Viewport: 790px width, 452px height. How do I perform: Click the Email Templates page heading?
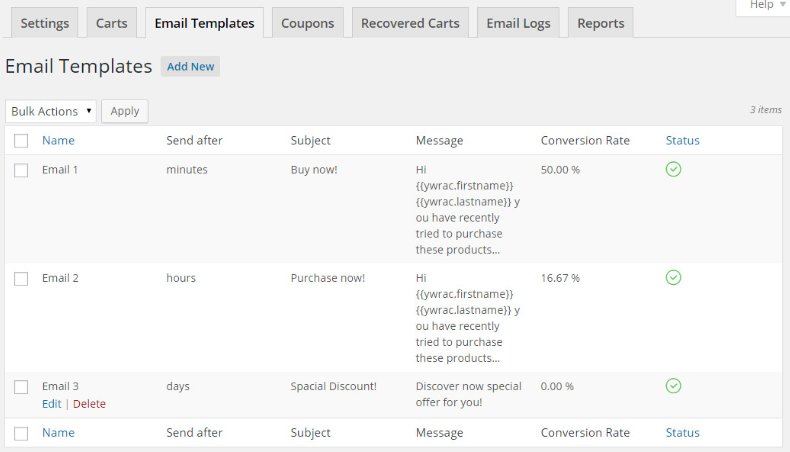[x=79, y=67]
